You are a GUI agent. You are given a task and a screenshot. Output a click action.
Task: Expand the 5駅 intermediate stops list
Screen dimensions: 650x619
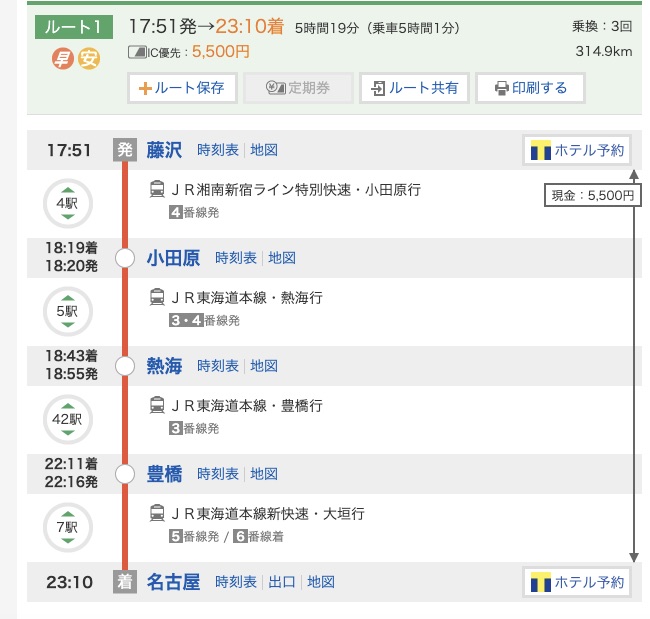tap(68, 311)
